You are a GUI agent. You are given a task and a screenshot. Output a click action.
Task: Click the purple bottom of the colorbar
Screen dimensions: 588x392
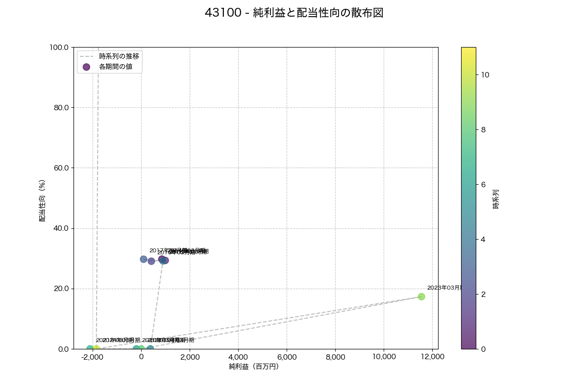tap(468, 346)
